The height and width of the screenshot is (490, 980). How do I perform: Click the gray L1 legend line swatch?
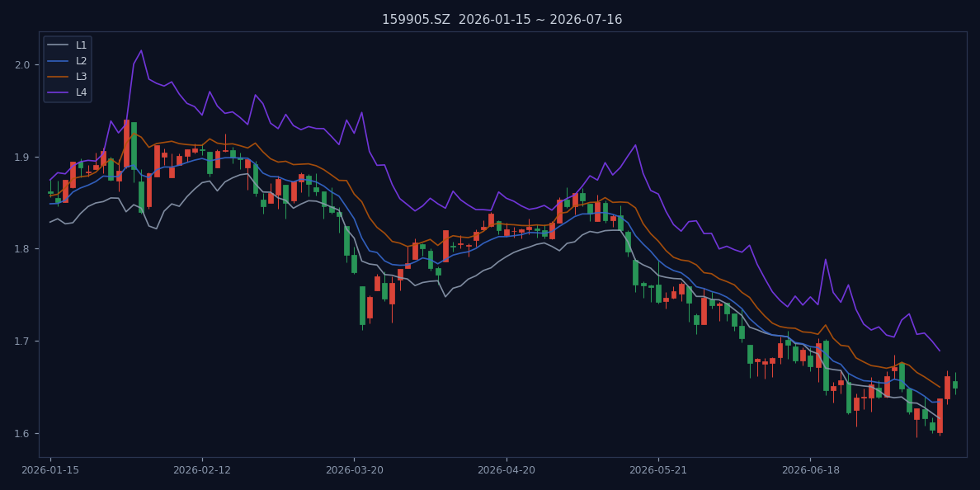[x=58, y=45]
